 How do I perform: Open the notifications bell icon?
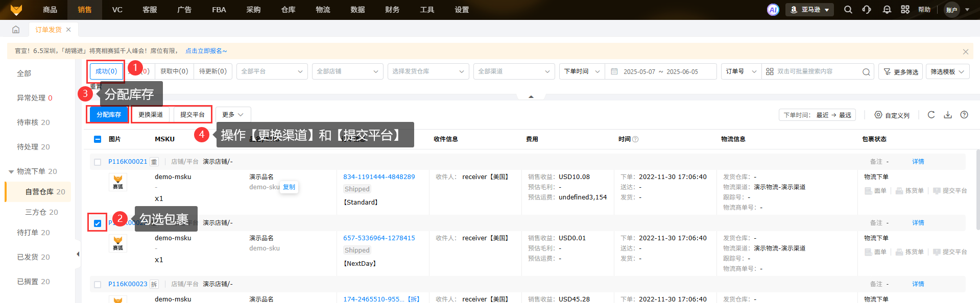pyautogui.click(x=887, y=10)
